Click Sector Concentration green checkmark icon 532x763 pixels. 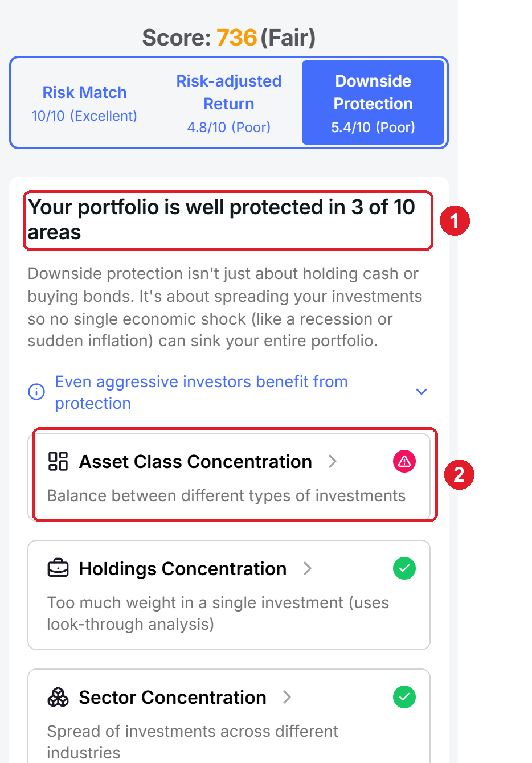click(404, 697)
